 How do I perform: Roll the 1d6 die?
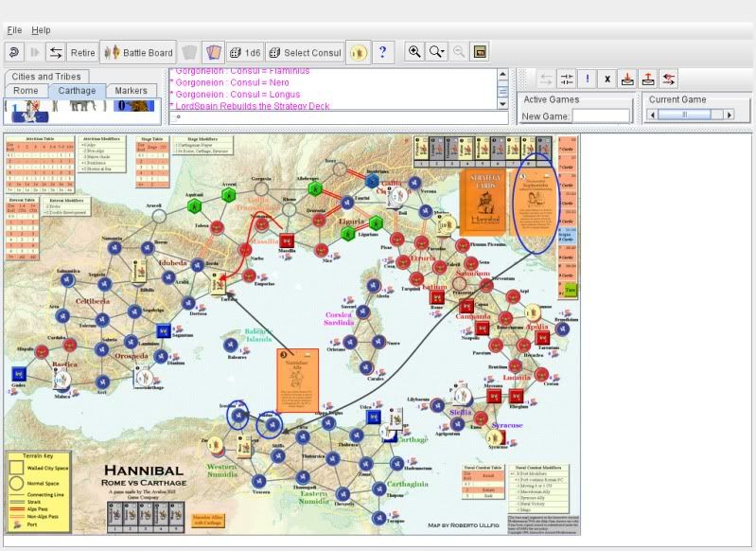(245, 53)
